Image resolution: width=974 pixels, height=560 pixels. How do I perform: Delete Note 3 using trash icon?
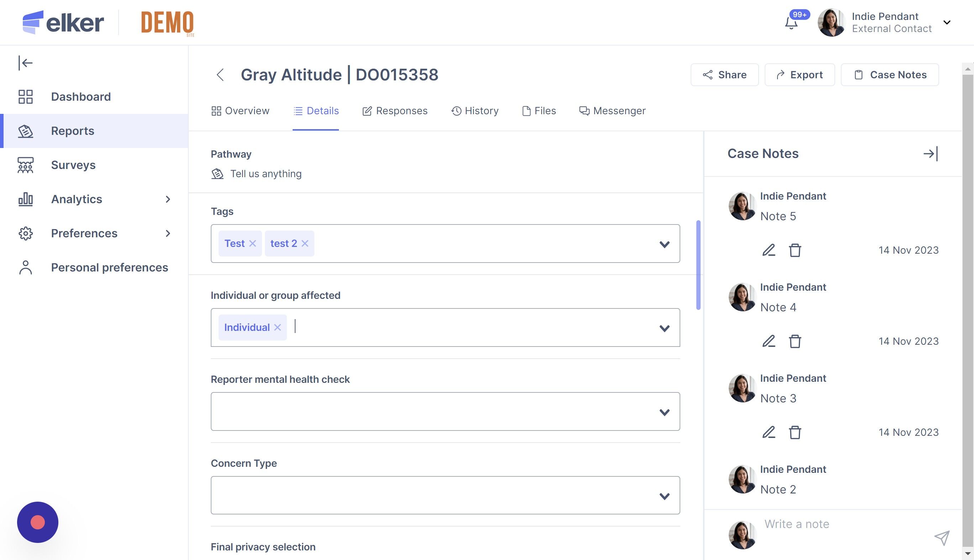[795, 433]
